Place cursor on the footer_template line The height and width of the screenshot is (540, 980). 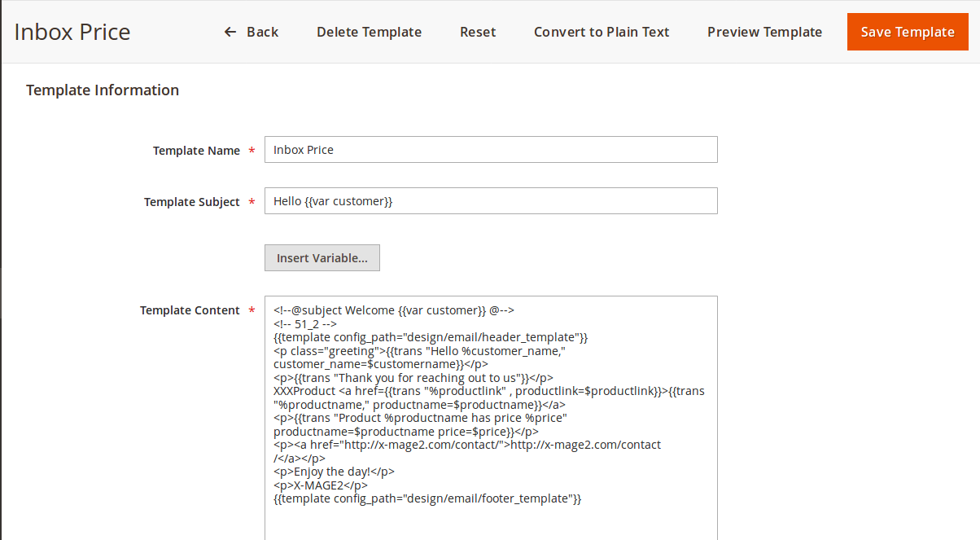click(x=427, y=498)
